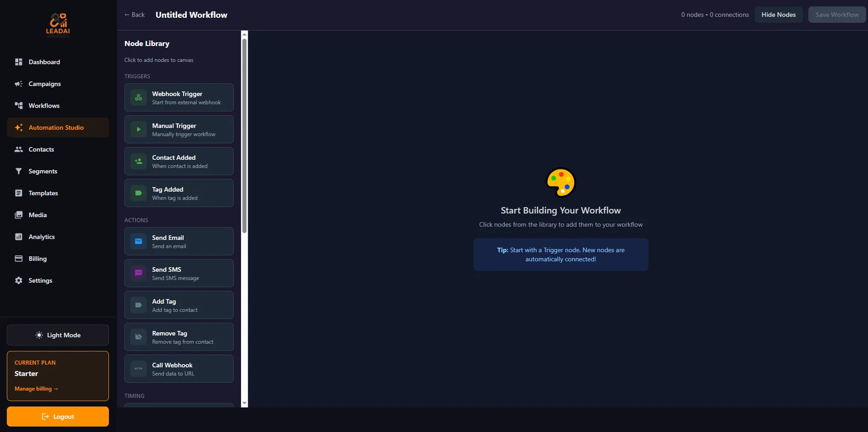Screen dimensions: 868x432
Task: Toggle Light Mode theme
Action: click(58, 335)
